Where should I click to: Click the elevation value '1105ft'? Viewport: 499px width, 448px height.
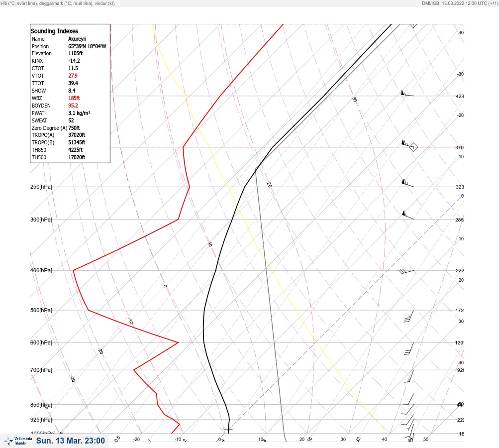(x=76, y=53)
